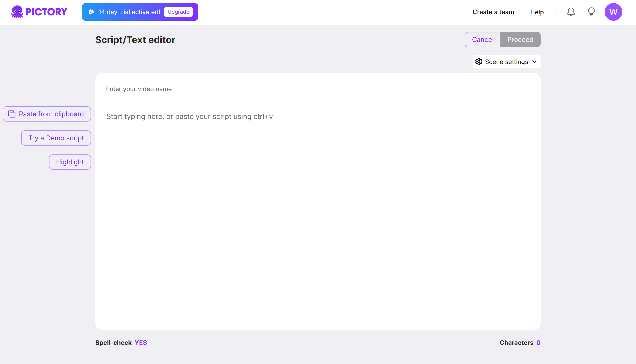Toggle Spell-check YES setting

pos(141,343)
